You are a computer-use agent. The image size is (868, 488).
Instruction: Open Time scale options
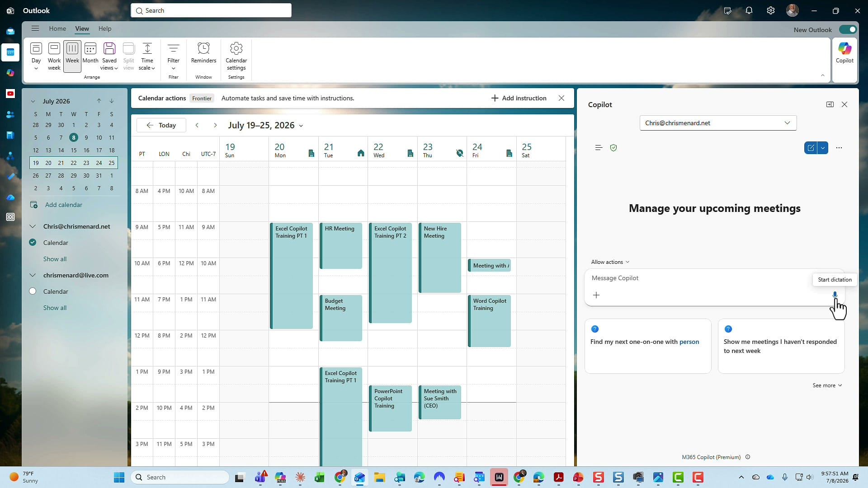[147, 56]
